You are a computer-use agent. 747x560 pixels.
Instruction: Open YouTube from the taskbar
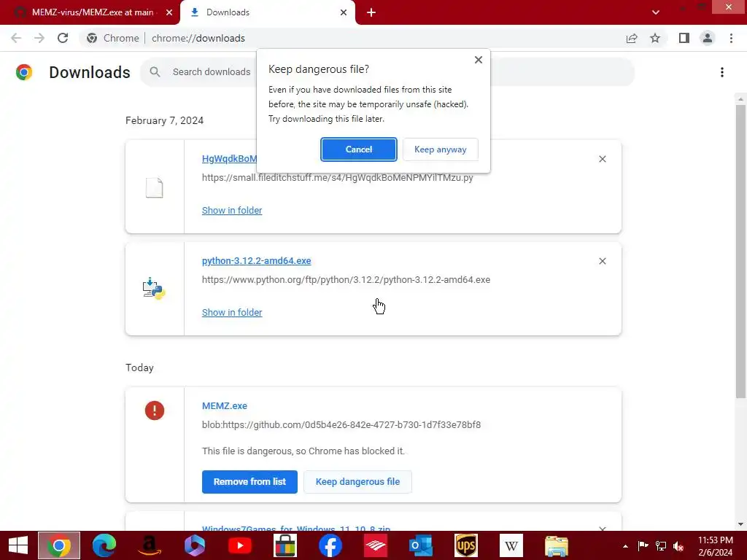(240, 545)
